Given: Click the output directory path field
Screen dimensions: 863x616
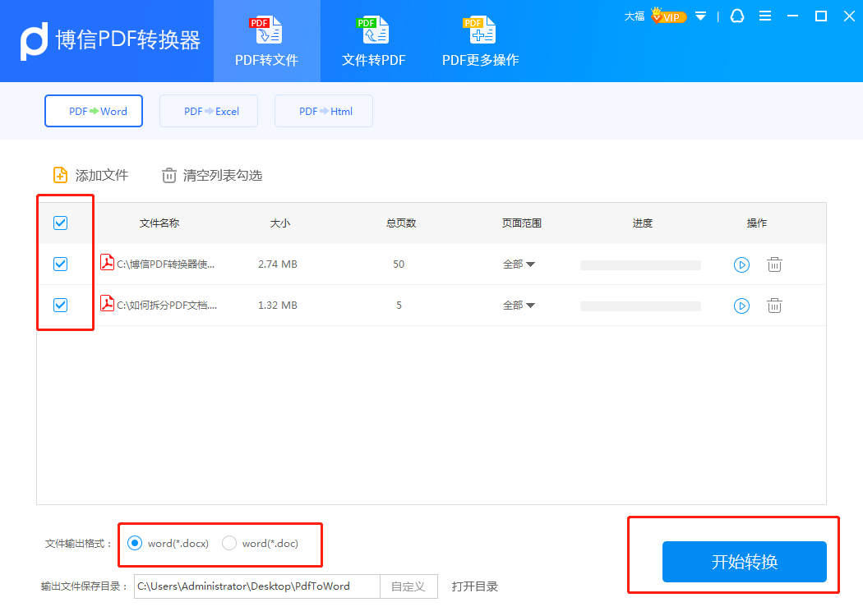Looking at the screenshot, I should pyautogui.click(x=256, y=586).
